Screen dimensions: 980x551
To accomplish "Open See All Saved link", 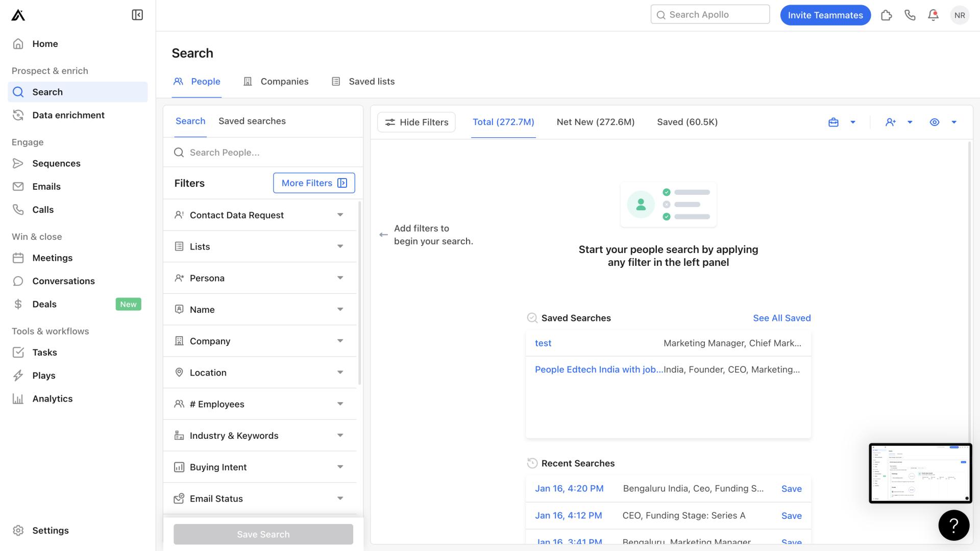I will pos(781,318).
